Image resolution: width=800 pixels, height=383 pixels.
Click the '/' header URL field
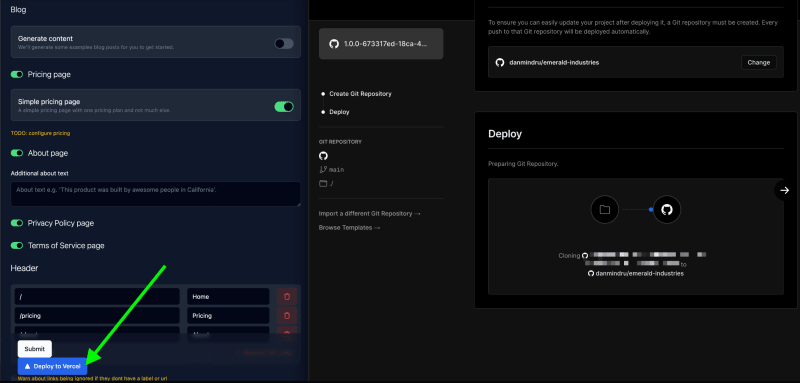97,296
